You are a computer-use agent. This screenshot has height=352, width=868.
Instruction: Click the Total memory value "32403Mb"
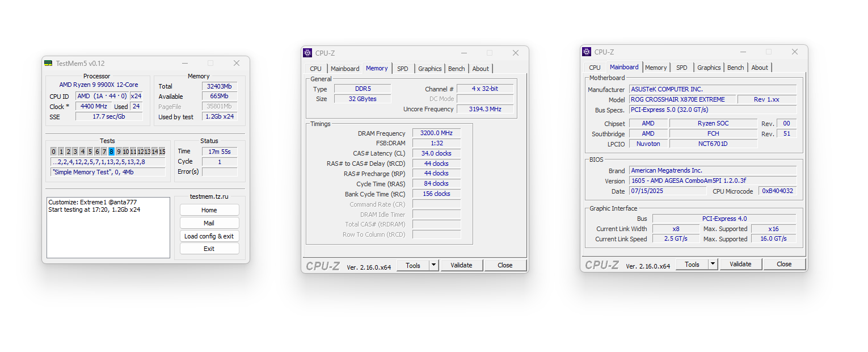coord(220,86)
